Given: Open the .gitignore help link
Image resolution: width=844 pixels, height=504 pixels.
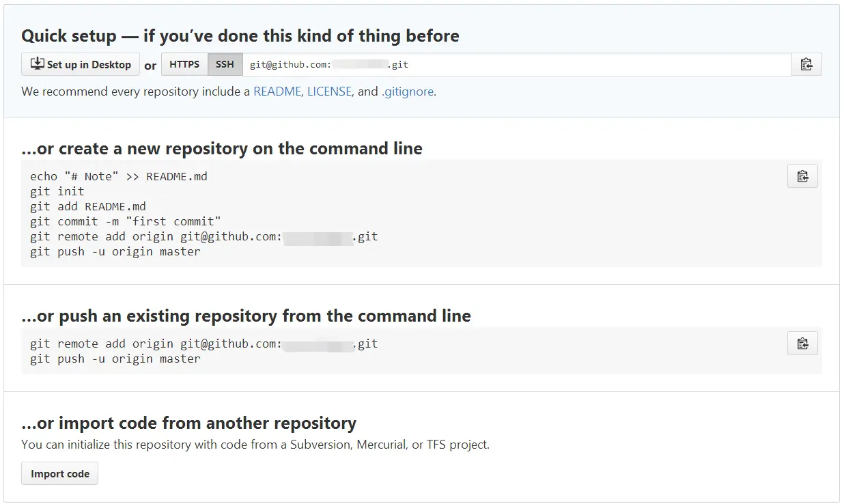Looking at the screenshot, I should point(408,91).
